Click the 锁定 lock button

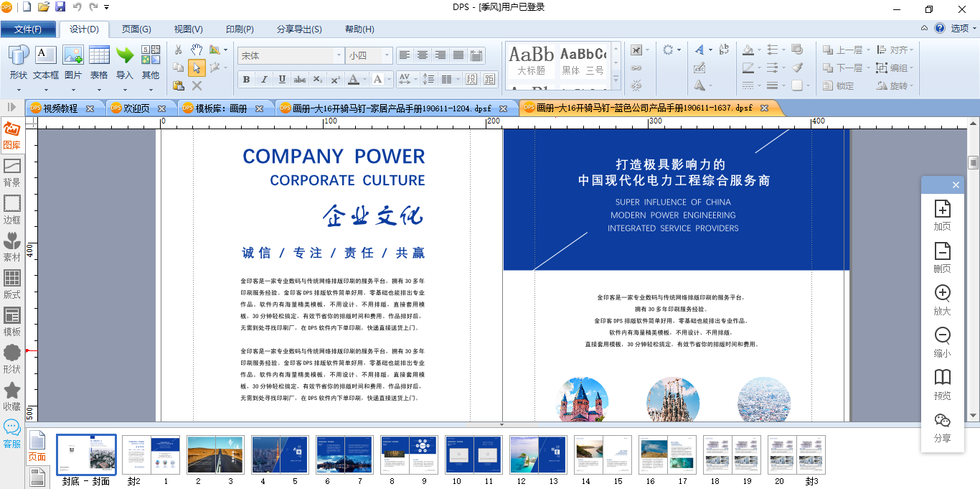pyautogui.click(x=838, y=85)
